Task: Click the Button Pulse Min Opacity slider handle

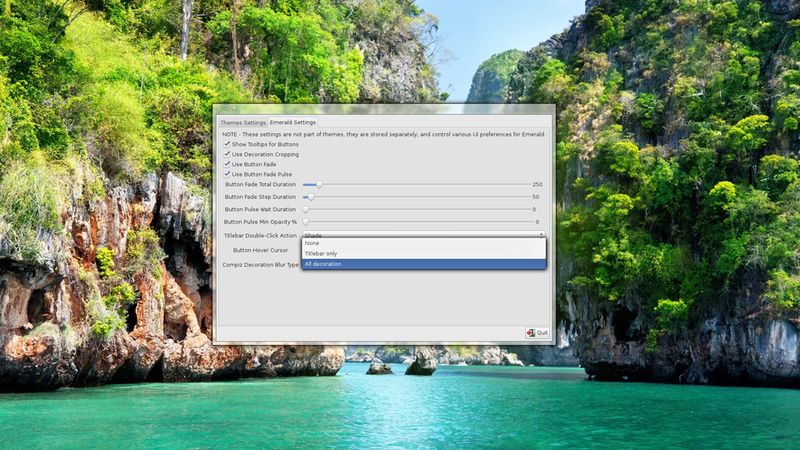Action: pos(306,221)
